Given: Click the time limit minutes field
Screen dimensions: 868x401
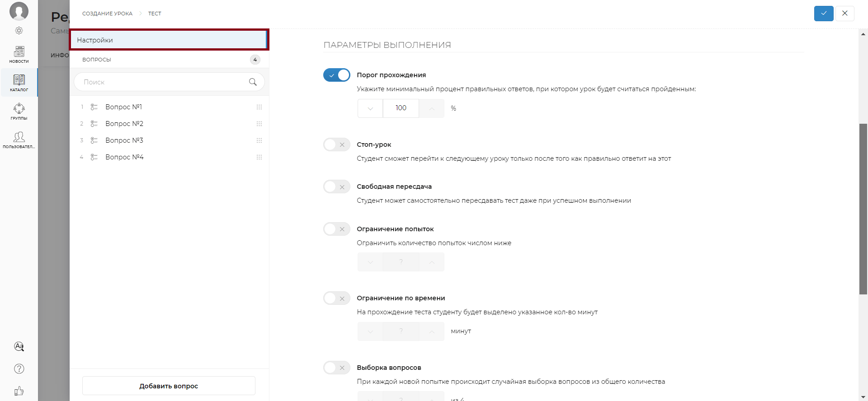Looking at the screenshot, I should (401, 331).
